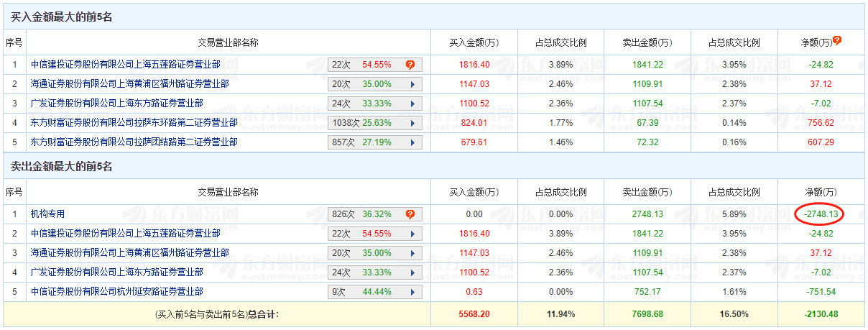Open the 机构专用 link
868x330 pixels.
point(47,214)
